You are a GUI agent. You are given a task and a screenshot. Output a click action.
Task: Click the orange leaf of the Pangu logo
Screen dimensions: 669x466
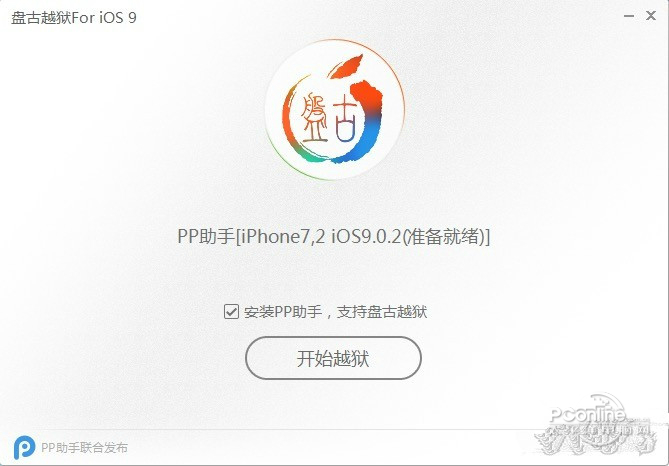[346, 67]
